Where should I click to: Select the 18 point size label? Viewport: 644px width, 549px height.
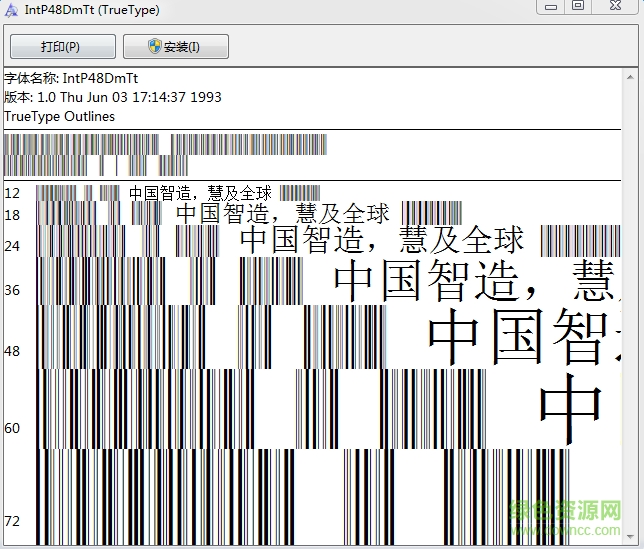(12, 215)
